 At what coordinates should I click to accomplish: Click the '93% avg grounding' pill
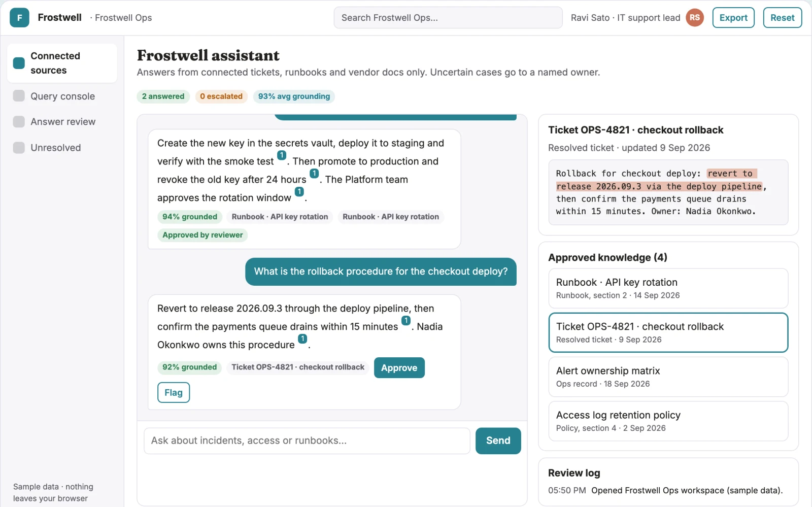[x=294, y=96]
